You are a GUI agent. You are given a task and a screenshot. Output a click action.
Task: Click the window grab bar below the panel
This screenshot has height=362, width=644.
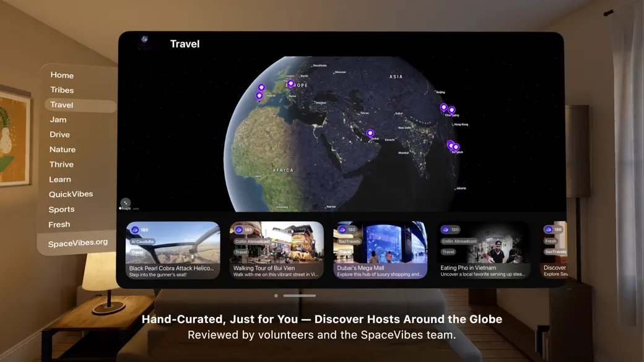coord(300,296)
